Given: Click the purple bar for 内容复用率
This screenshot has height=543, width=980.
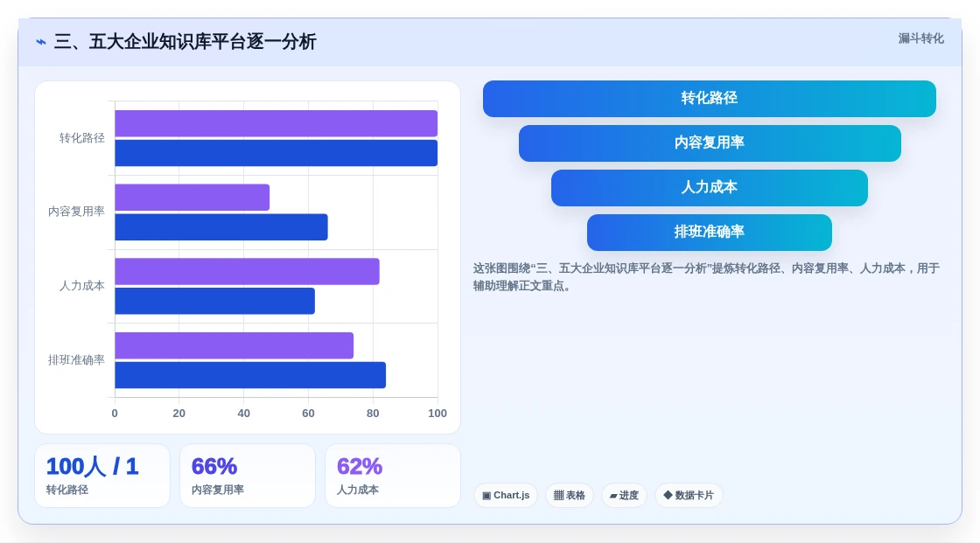Looking at the screenshot, I should (x=192, y=198).
